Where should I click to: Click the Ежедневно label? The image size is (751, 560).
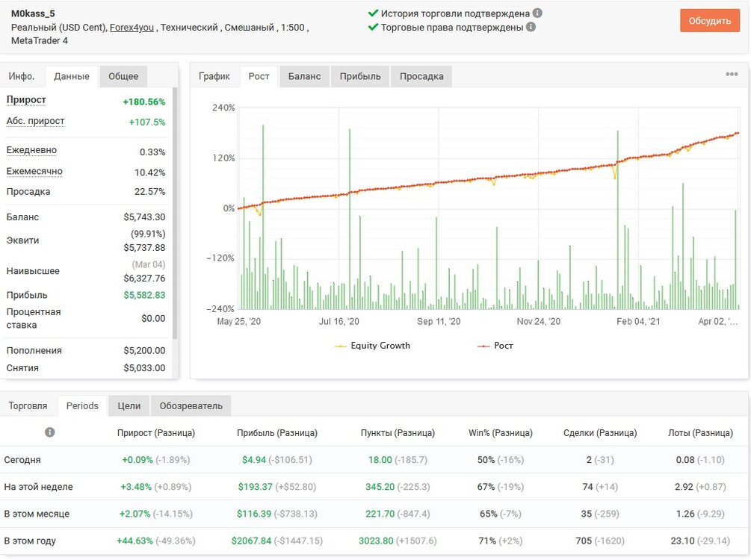31,150
